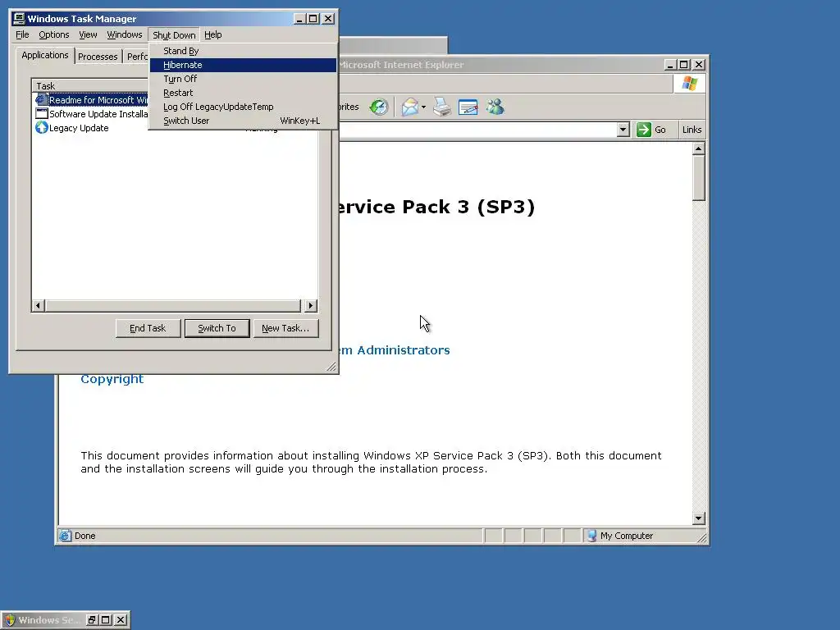
Task: Choose Turn Off in Shut Down menu
Action: pyautogui.click(x=243, y=79)
